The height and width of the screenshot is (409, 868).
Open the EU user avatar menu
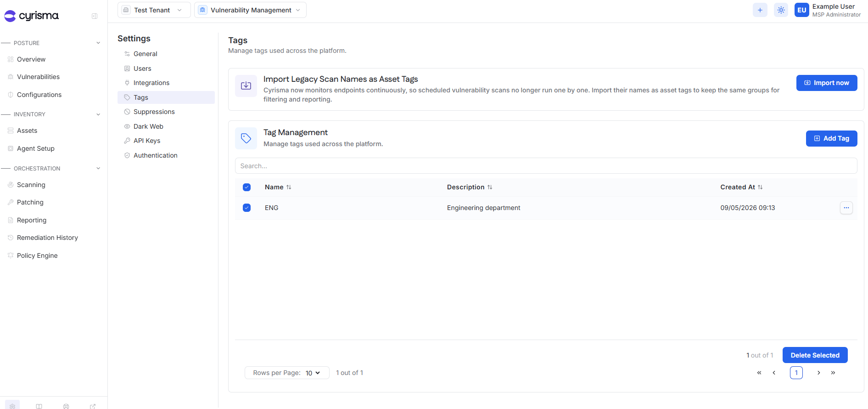pos(802,10)
